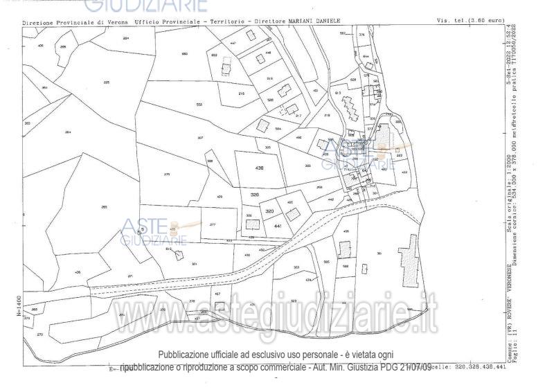Click parcel 225 label
Viewport: 554px width, 392px height.
(x=107, y=82)
